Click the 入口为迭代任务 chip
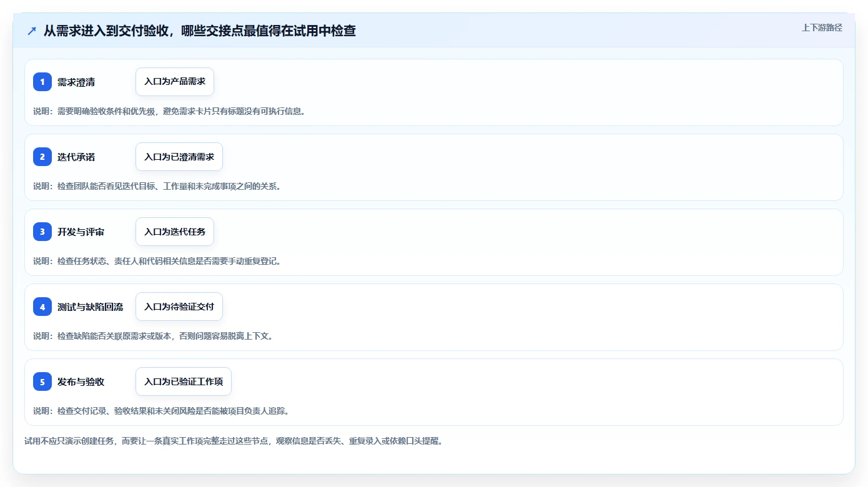This screenshot has height=487, width=868. tap(175, 232)
